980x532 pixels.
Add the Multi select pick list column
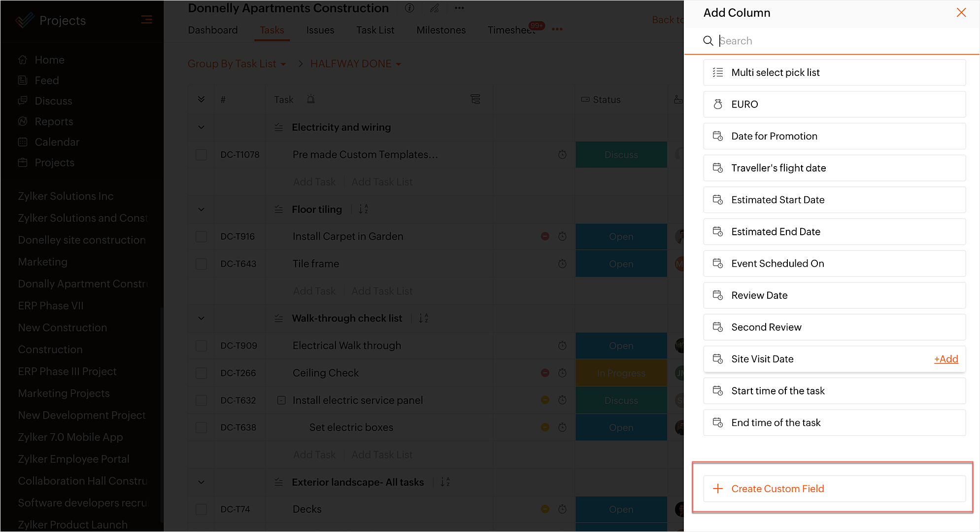[x=834, y=72]
